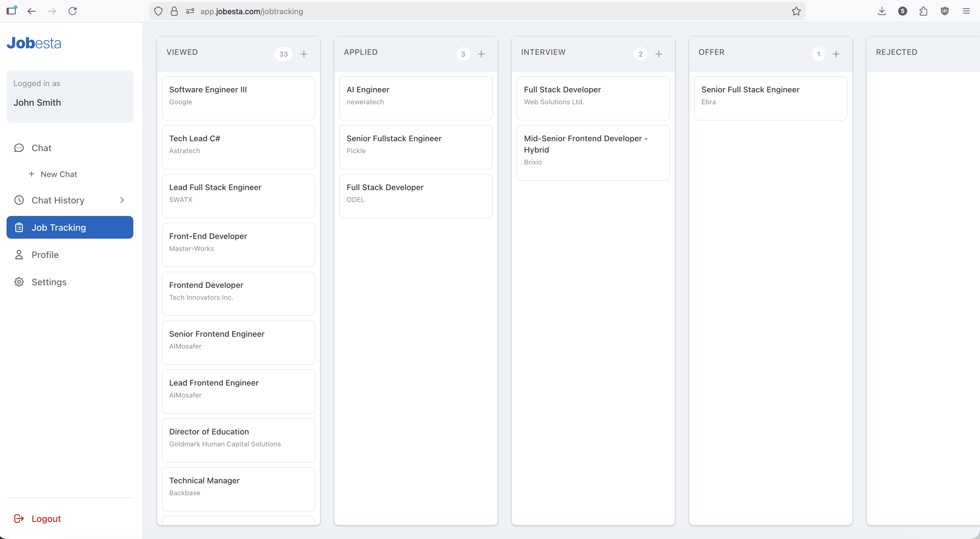
Task: Open the site permissions controls icon
Action: point(190,11)
